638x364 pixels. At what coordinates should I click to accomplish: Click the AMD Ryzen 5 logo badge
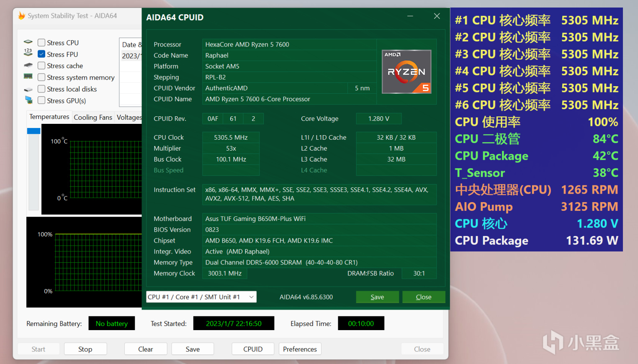click(x=406, y=72)
